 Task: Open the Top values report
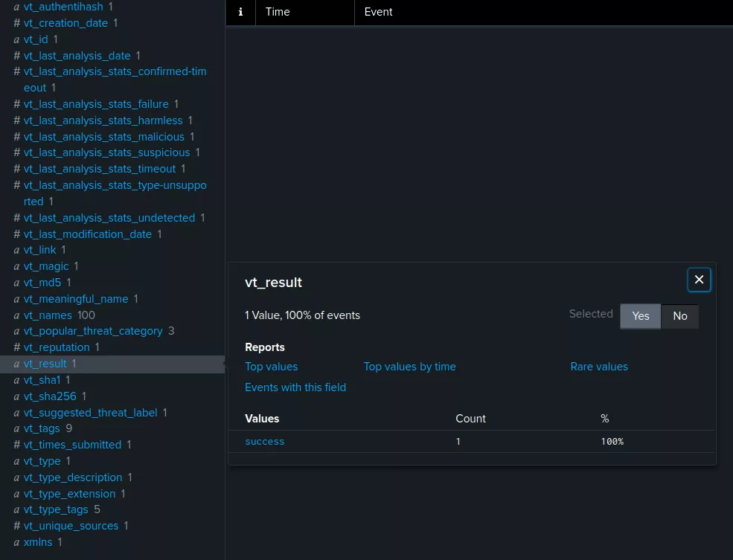click(271, 367)
